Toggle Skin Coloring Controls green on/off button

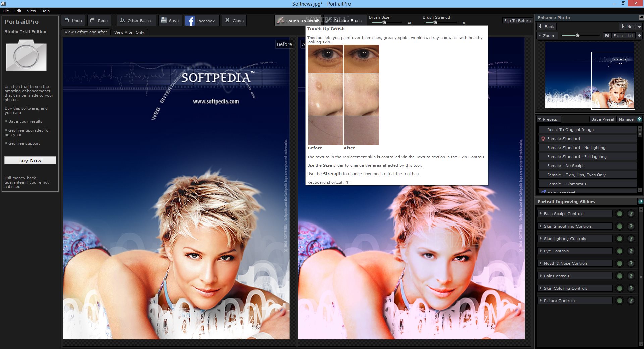click(x=620, y=288)
